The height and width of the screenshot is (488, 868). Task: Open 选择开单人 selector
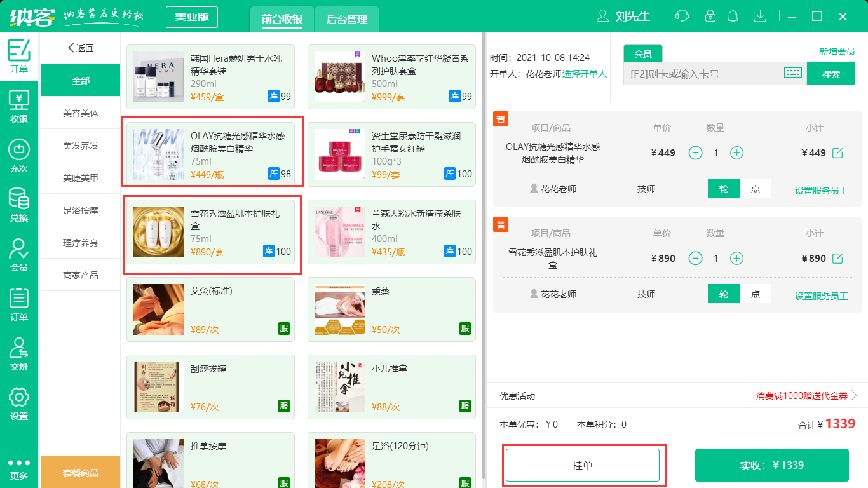[584, 74]
